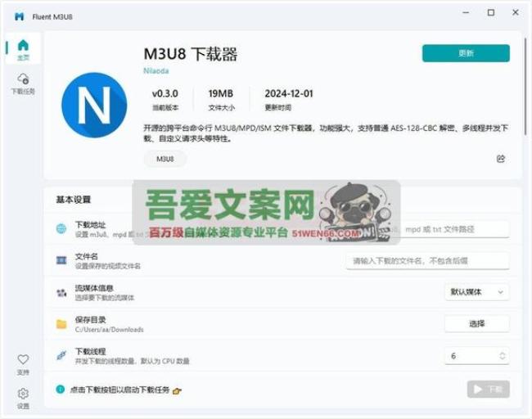Click the Fluent M3U8 title bar logo
Image resolution: width=532 pixels, height=419 pixels.
pos(20,16)
